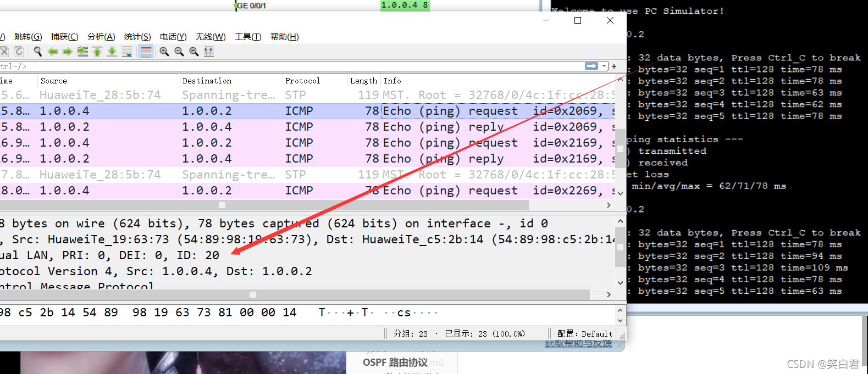The width and height of the screenshot is (868, 374).
Task: Click the resize columns icon
Action: (x=209, y=52)
